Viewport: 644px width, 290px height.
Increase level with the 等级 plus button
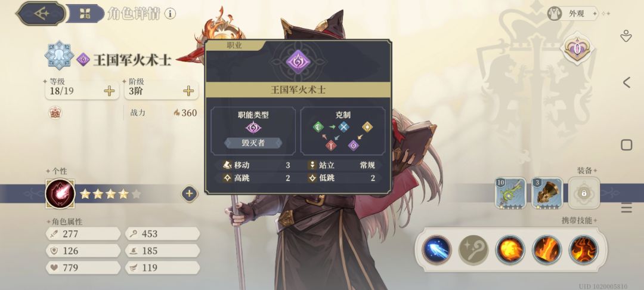pyautogui.click(x=109, y=91)
